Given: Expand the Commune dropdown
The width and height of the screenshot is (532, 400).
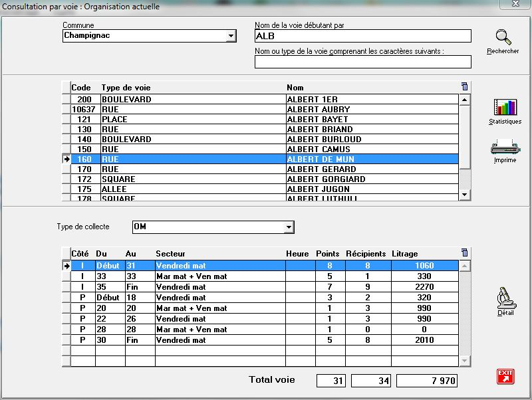Looking at the screenshot, I should (x=231, y=36).
